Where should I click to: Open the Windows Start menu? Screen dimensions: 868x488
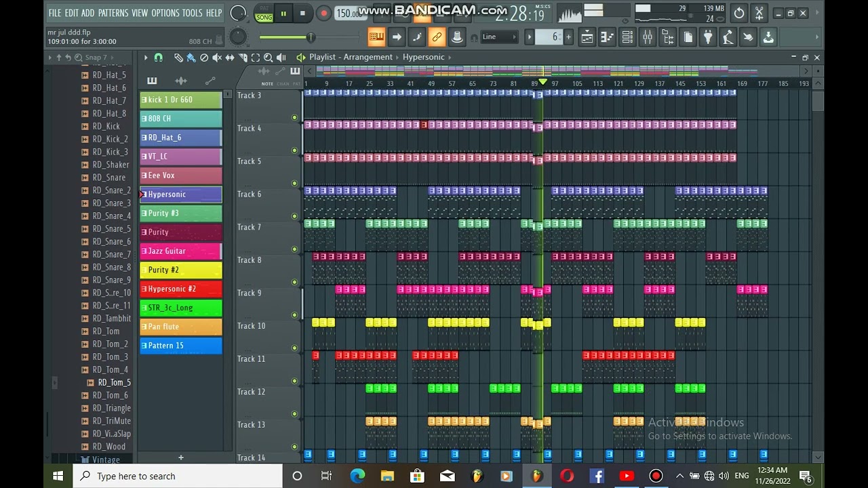click(x=58, y=476)
